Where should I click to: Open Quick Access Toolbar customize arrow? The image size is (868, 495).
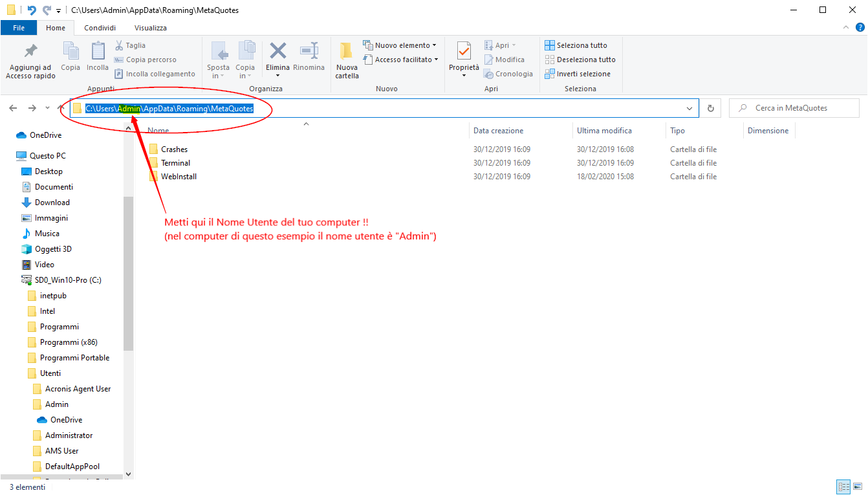[x=59, y=10]
